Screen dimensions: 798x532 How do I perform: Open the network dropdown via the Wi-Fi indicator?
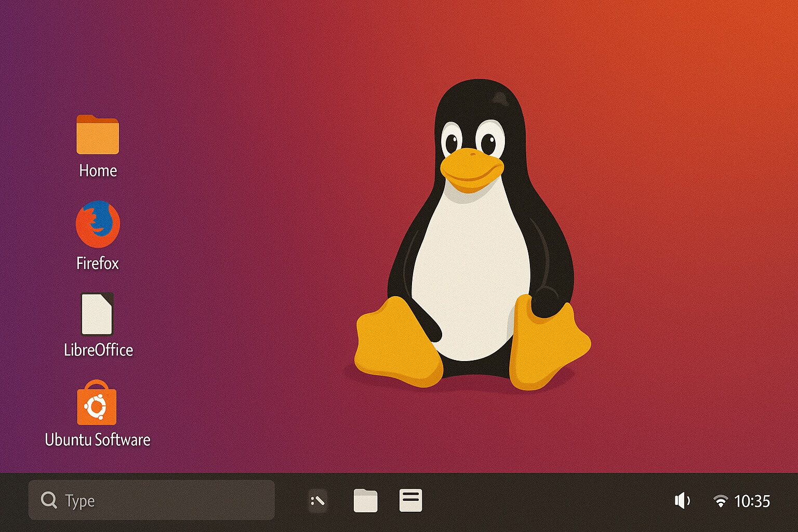(721, 500)
